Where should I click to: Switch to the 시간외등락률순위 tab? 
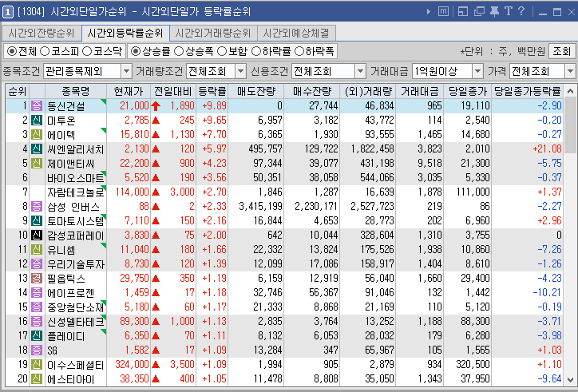coord(125,34)
